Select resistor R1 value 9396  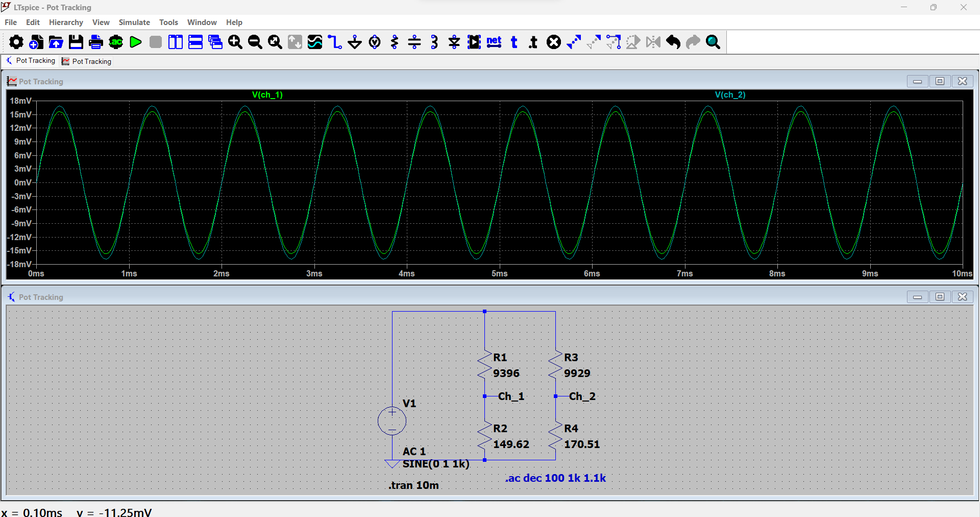pos(506,373)
